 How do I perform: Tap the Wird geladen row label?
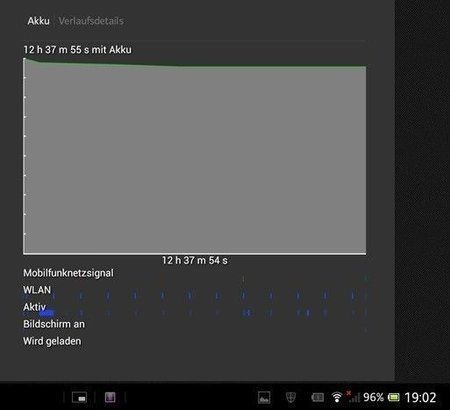point(52,341)
